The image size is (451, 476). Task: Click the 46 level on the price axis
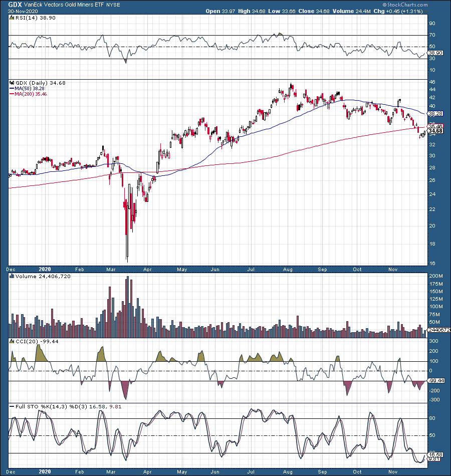coord(432,82)
